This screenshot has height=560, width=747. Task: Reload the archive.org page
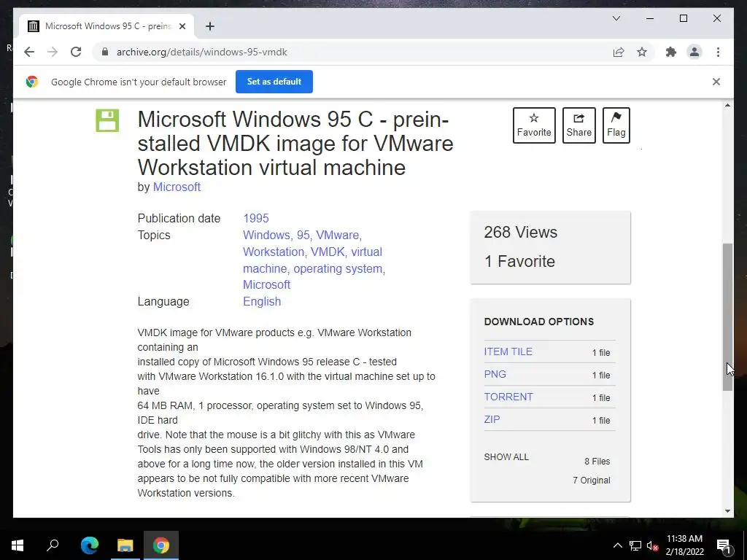tap(76, 52)
